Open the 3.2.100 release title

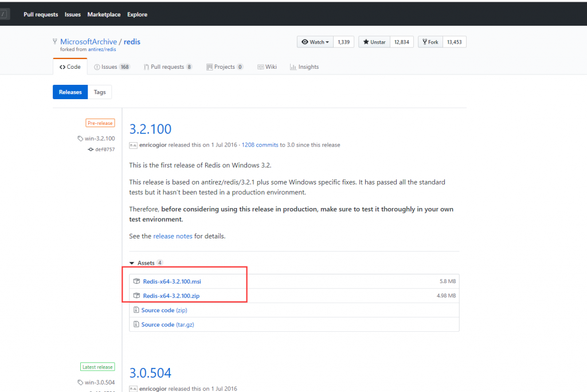tap(150, 129)
